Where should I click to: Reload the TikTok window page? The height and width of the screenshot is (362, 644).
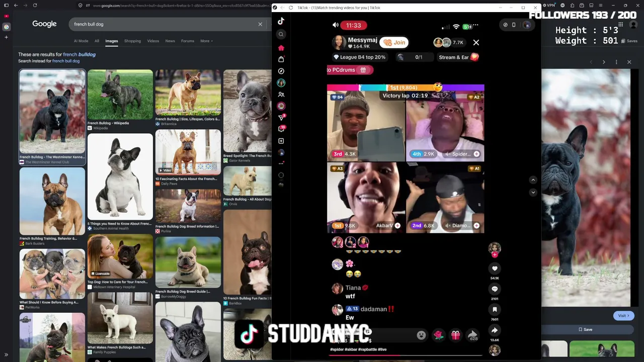point(291,8)
